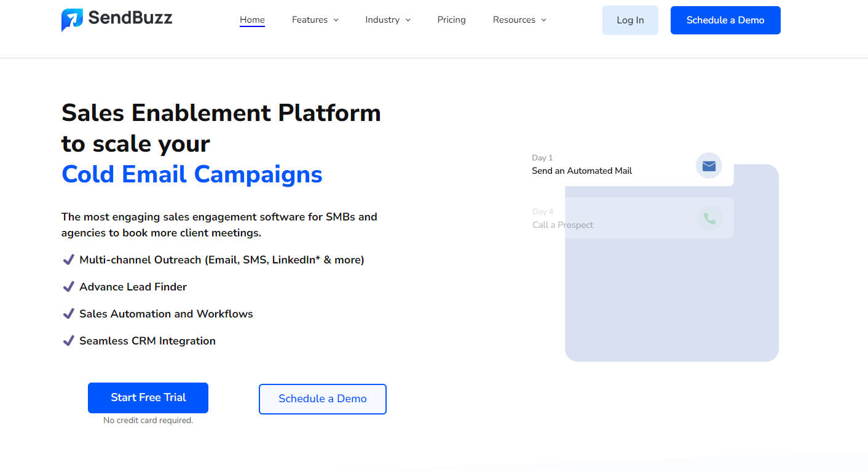The height and width of the screenshot is (471, 868).
Task: Click the No credit card required note
Action: 148,421
